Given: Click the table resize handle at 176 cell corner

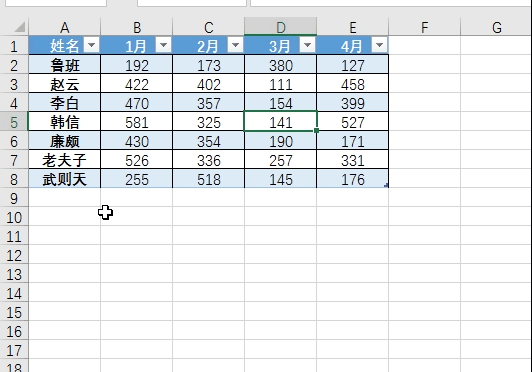Looking at the screenshot, I should pos(386,185).
